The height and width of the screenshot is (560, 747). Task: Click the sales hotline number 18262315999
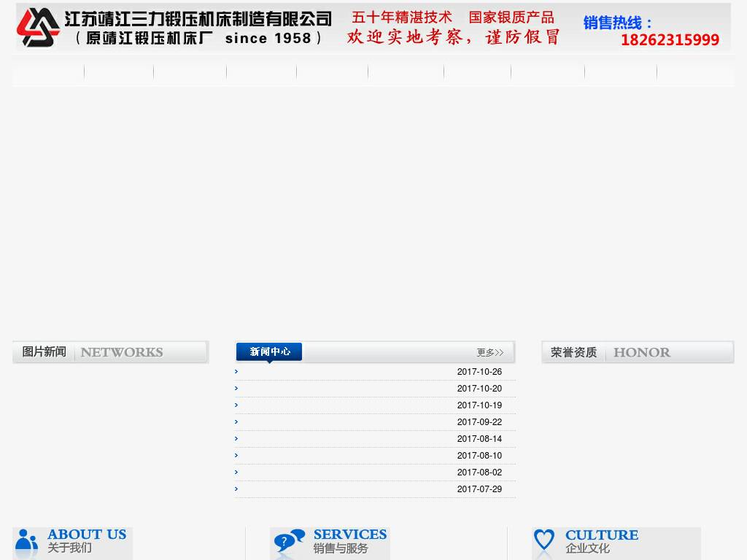click(x=670, y=39)
